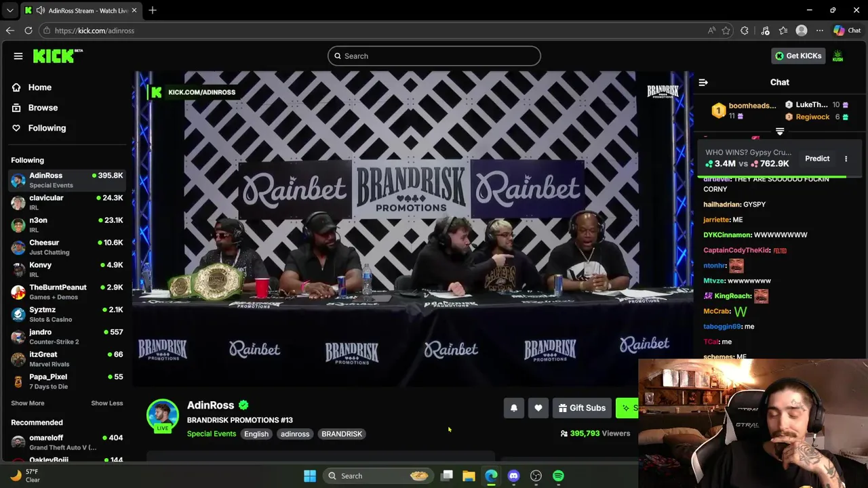
Task: Open a new browser tab
Action: [153, 11]
